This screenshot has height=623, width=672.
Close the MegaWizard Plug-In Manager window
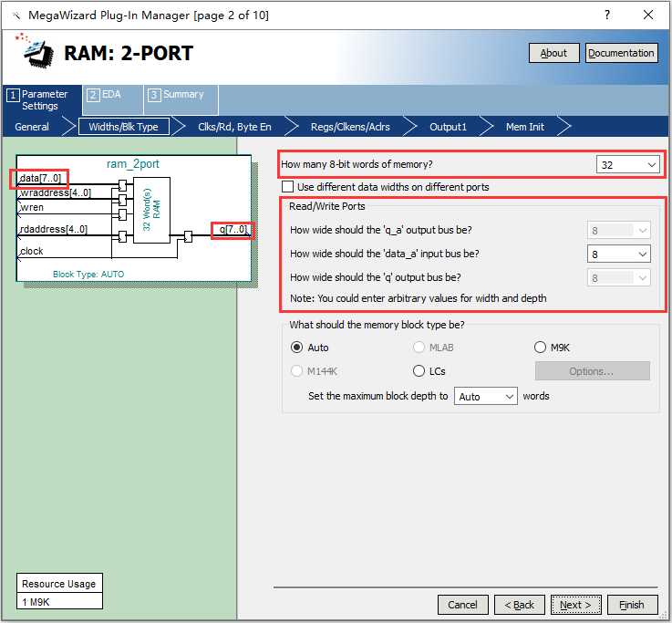[x=648, y=15]
